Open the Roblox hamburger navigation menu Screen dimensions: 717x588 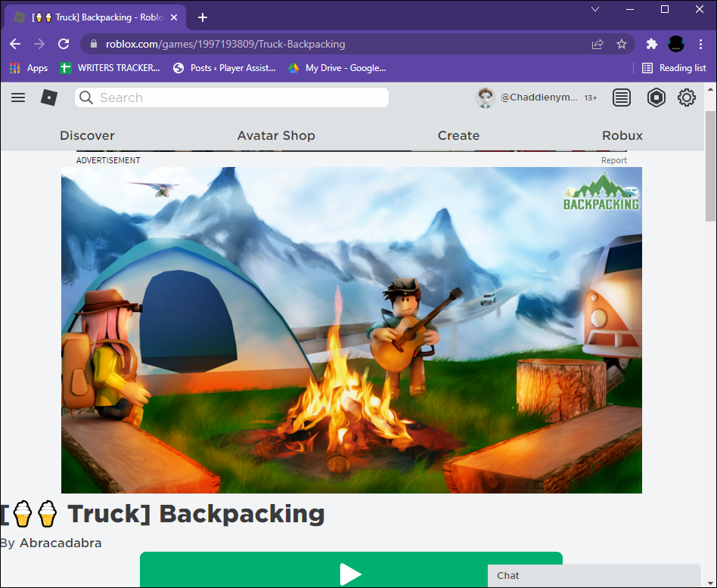click(x=18, y=97)
